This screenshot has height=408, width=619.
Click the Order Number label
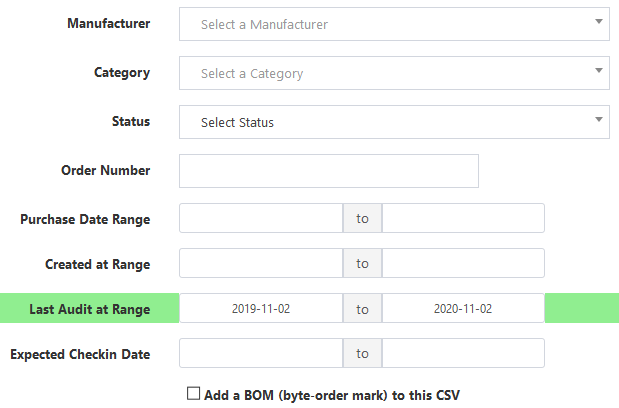tap(105, 170)
